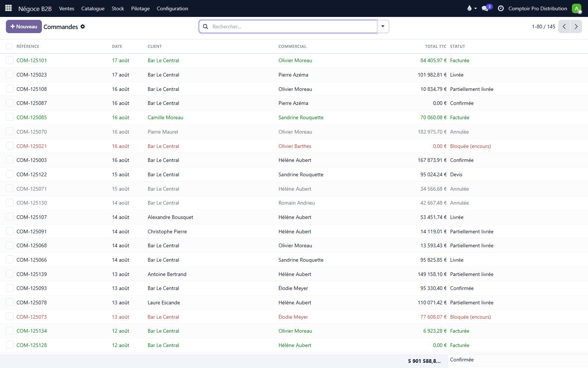Open order COM-125003

pyautogui.click(x=32, y=160)
